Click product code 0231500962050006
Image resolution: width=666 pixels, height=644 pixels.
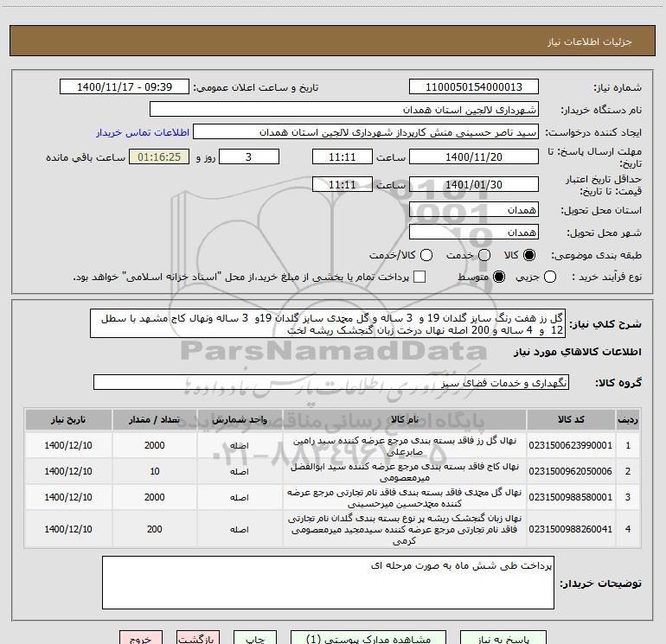click(x=571, y=471)
